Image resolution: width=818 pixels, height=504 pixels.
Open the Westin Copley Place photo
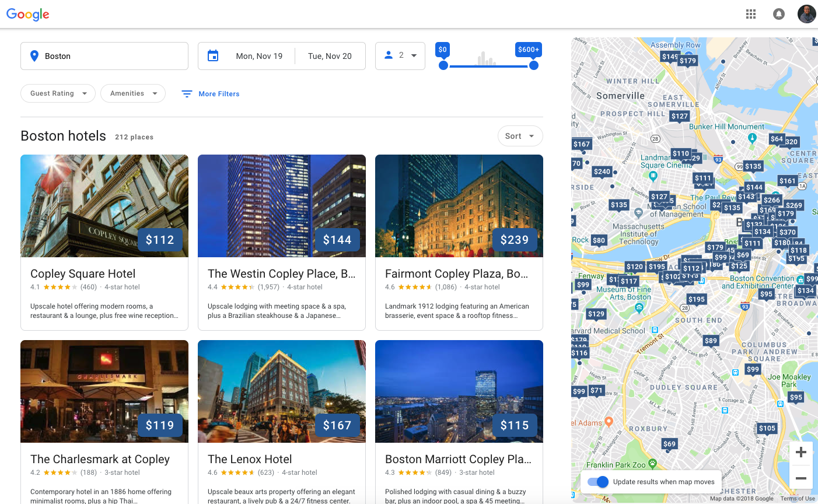click(282, 206)
